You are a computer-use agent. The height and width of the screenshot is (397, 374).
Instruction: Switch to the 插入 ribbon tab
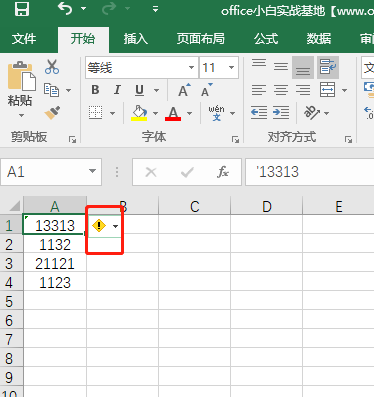click(x=136, y=39)
